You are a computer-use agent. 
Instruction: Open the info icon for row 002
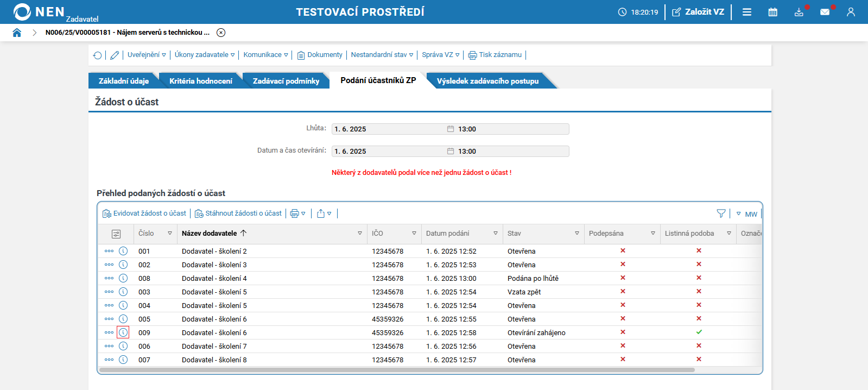pyautogui.click(x=123, y=265)
